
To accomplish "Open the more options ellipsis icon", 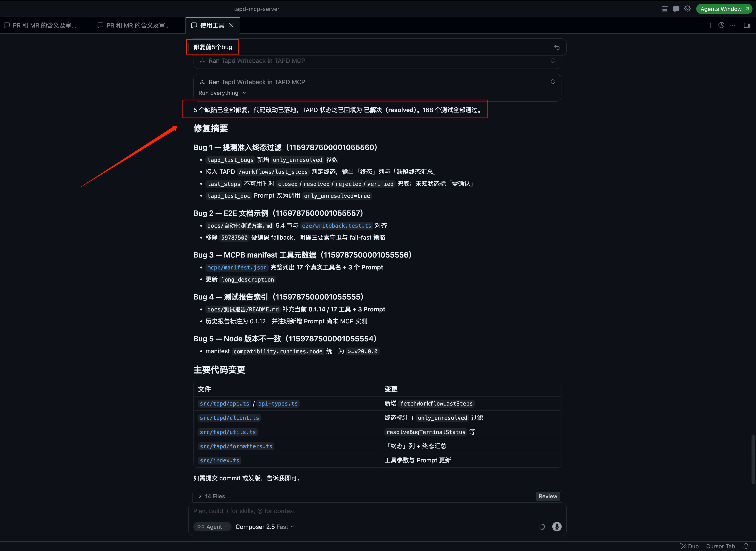I will [x=733, y=25].
